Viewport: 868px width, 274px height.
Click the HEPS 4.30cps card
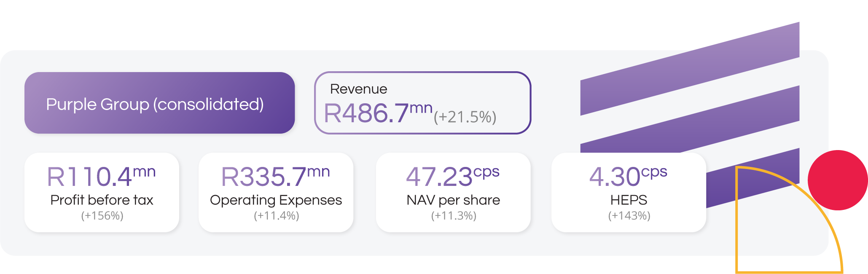[629, 192]
